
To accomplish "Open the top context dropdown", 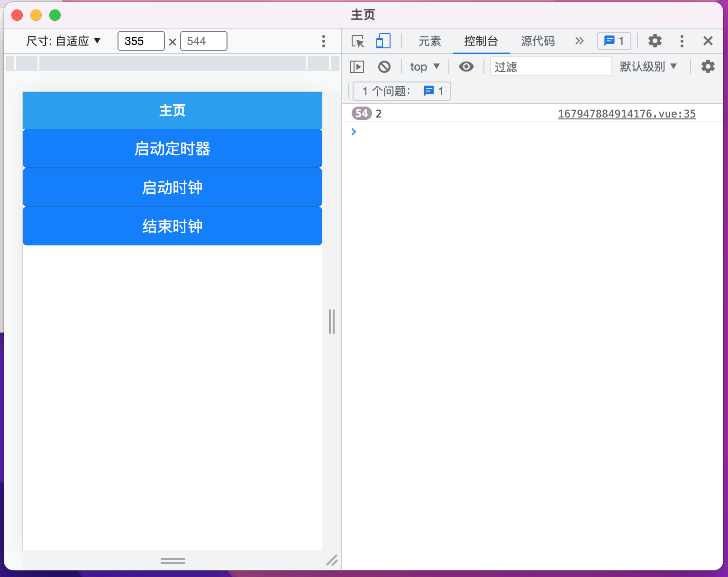I will click(425, 67).
